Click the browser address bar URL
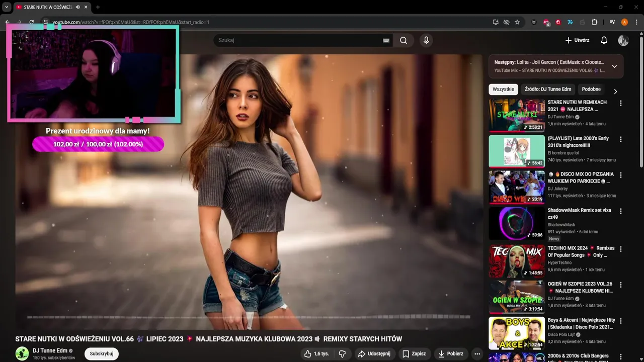 coord(131,22)
